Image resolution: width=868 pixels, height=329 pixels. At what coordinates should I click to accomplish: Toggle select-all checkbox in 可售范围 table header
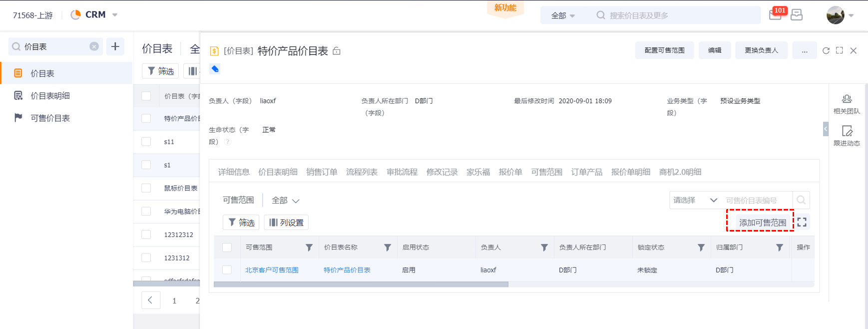tap(227, 247)
